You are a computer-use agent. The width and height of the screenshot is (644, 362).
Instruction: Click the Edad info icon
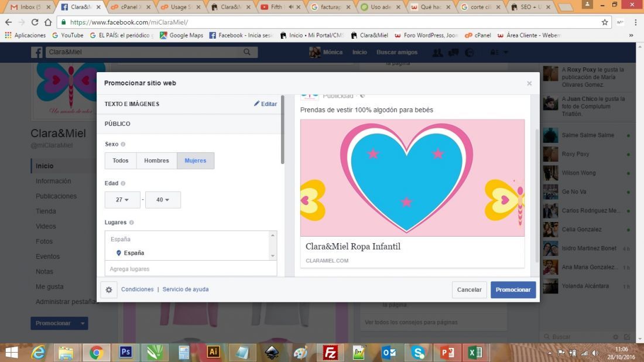pyautogui.click(x=123, y=183)
